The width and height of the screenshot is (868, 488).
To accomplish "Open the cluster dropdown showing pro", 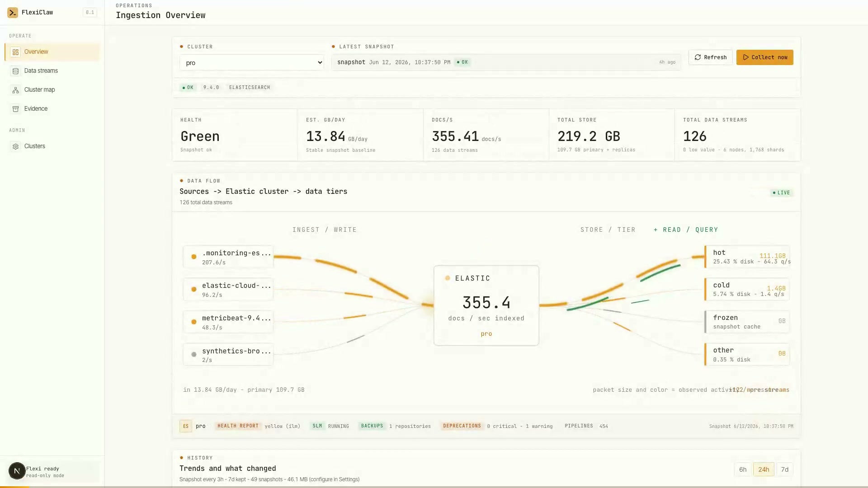I will point(252,62).
